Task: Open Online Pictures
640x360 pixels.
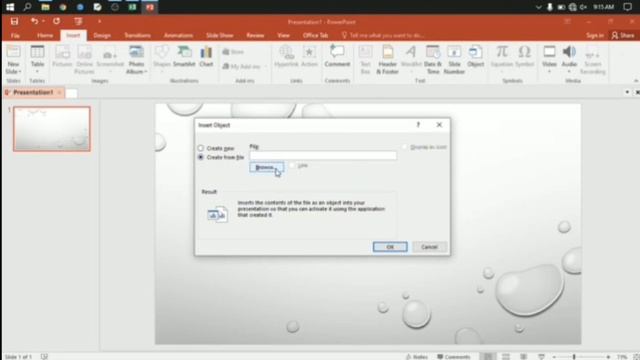Action: [x=84, y=60]
